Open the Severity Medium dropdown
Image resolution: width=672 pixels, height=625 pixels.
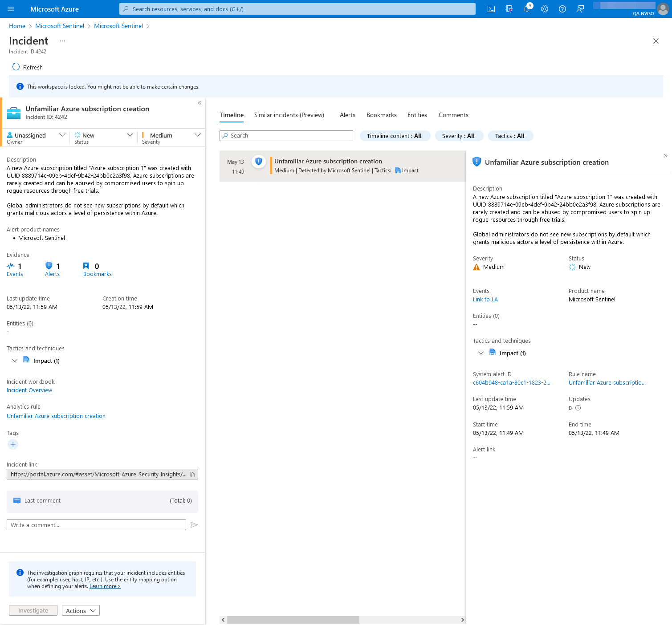198,134
